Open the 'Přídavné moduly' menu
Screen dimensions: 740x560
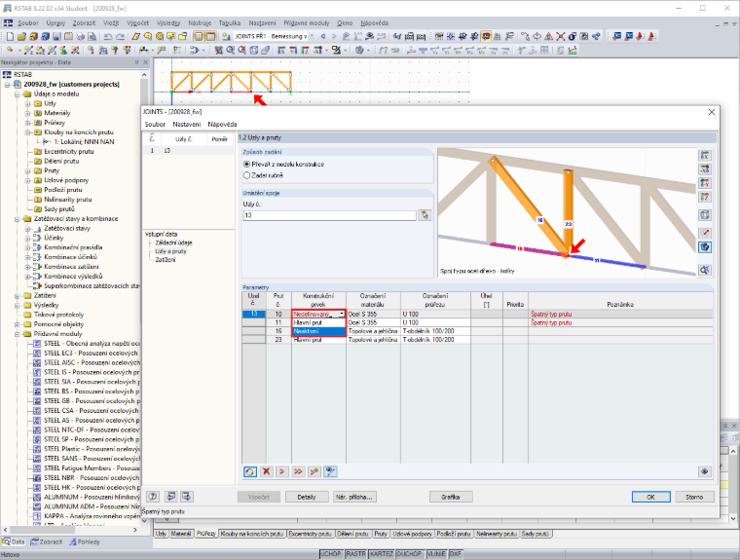tap(307, 22)
